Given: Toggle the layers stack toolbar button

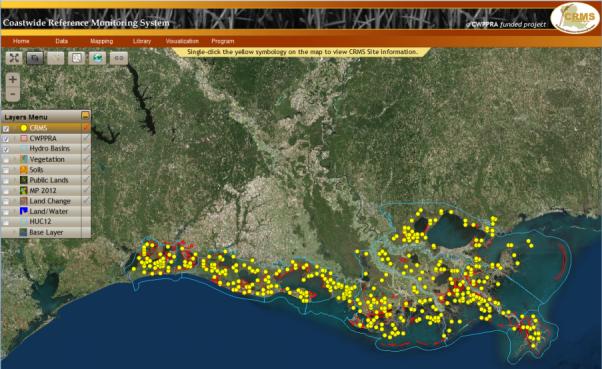Looking at the screenshot, I should pos(35,58).
